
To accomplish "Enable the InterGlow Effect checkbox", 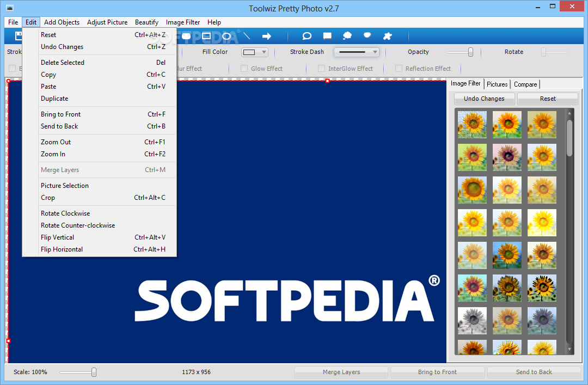I will point(321,68).
